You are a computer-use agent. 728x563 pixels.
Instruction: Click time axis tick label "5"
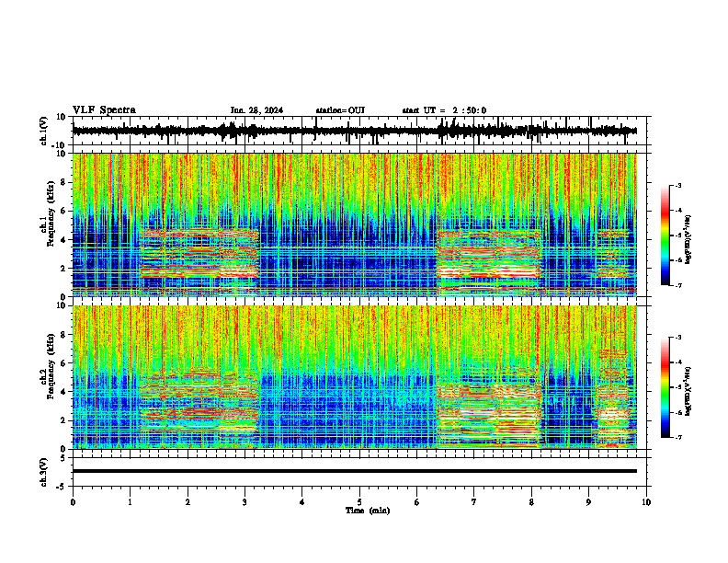pyautogui.click(x=359, y=502)
